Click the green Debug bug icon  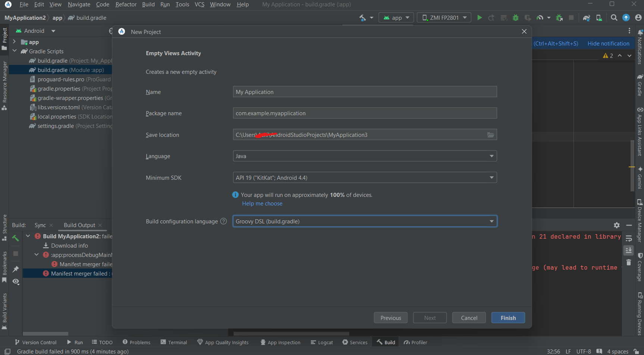click(x=516, y=18)
